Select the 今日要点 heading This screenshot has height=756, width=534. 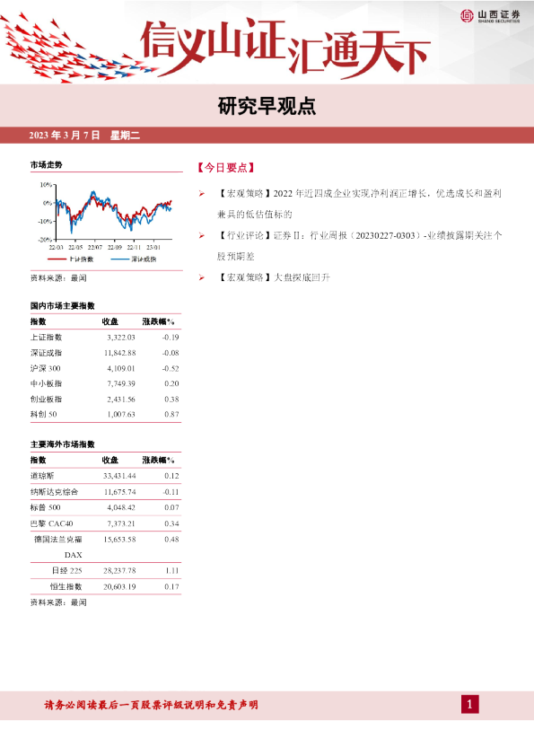coord(225,168)
